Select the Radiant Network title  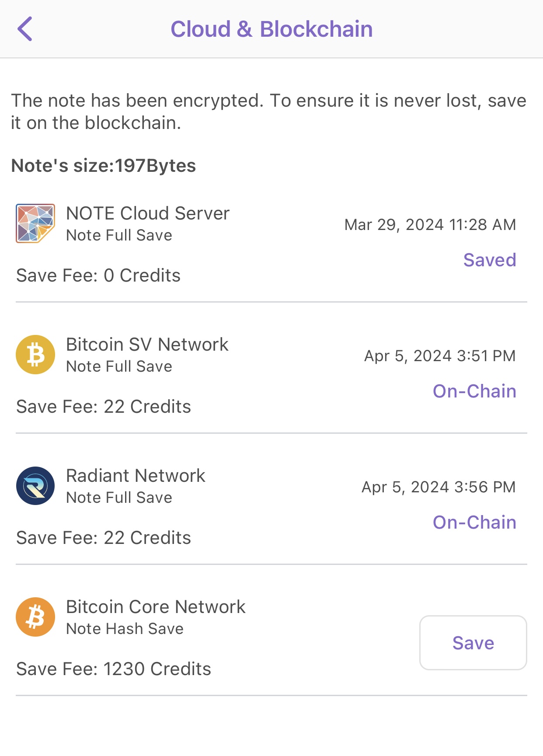pyautogui.click(x=136, y=476)
